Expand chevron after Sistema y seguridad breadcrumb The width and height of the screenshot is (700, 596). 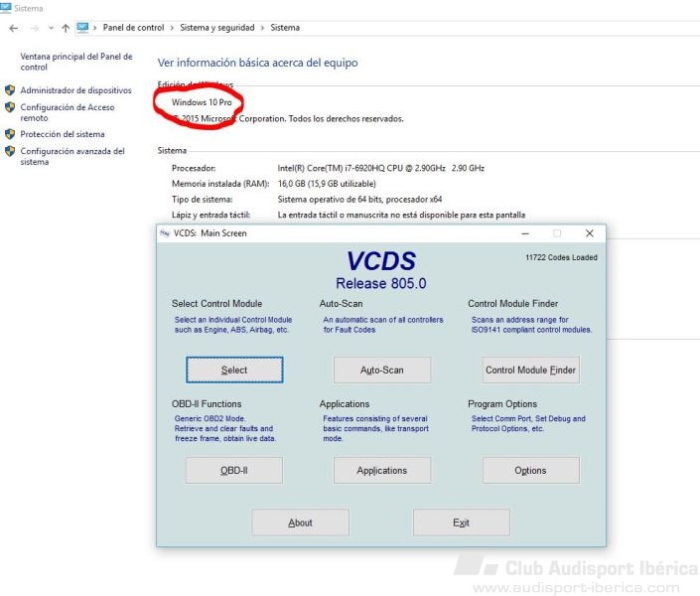pyautogui.click(x=262, y=28)
